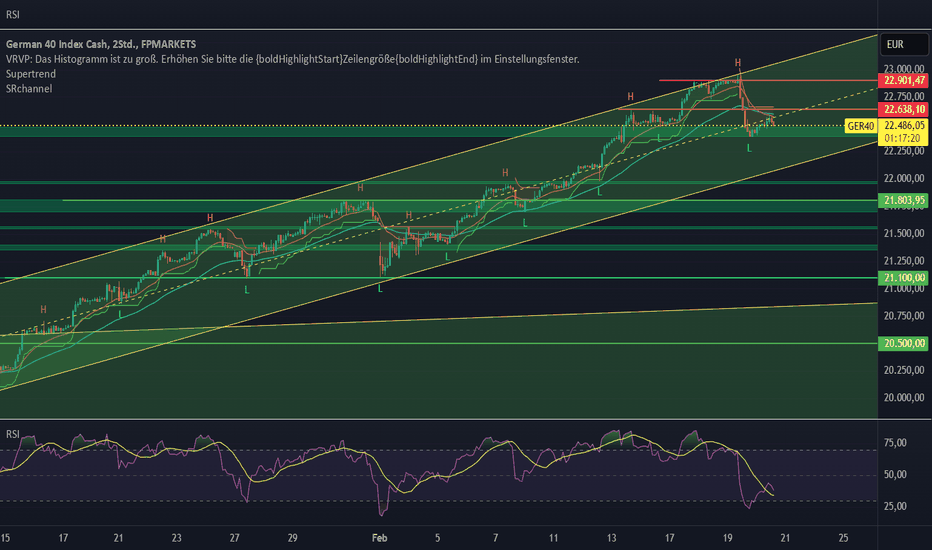
Task: Open the Supertrend indicator legend
Action: pos(31,74)
